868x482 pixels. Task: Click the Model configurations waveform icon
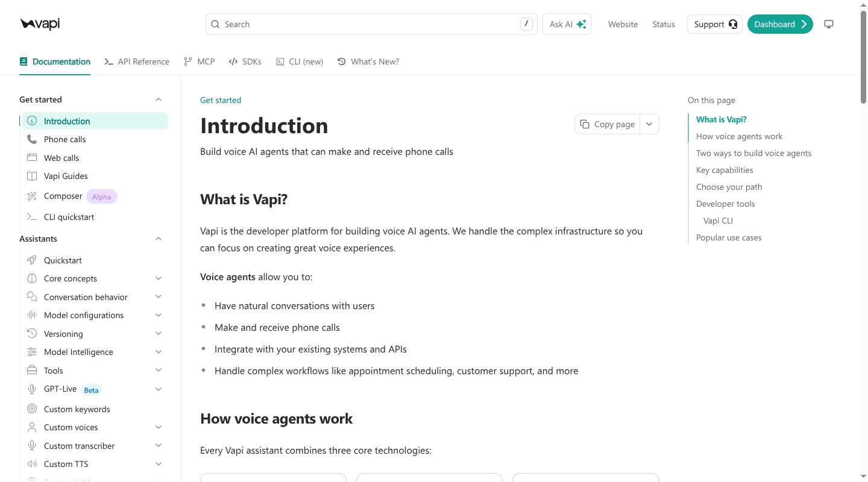click(32, 315)
